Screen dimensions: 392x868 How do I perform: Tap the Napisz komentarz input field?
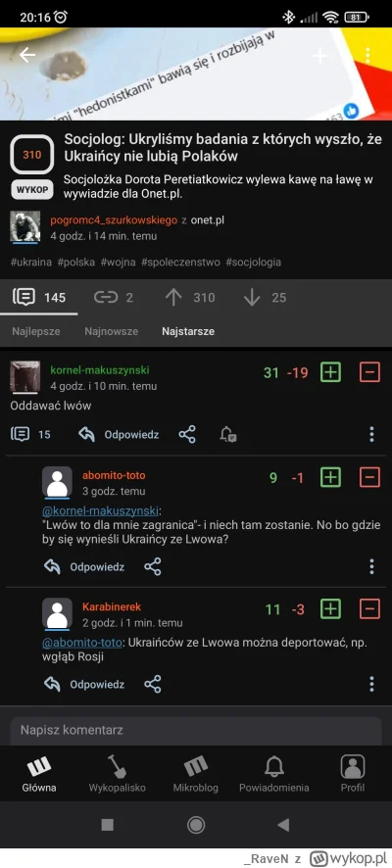tap(196, 731)
